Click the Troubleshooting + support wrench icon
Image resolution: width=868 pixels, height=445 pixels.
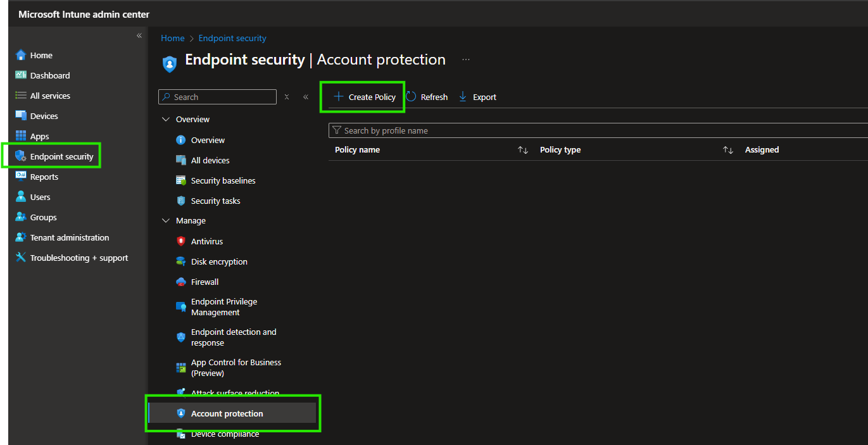click(21, 258)
